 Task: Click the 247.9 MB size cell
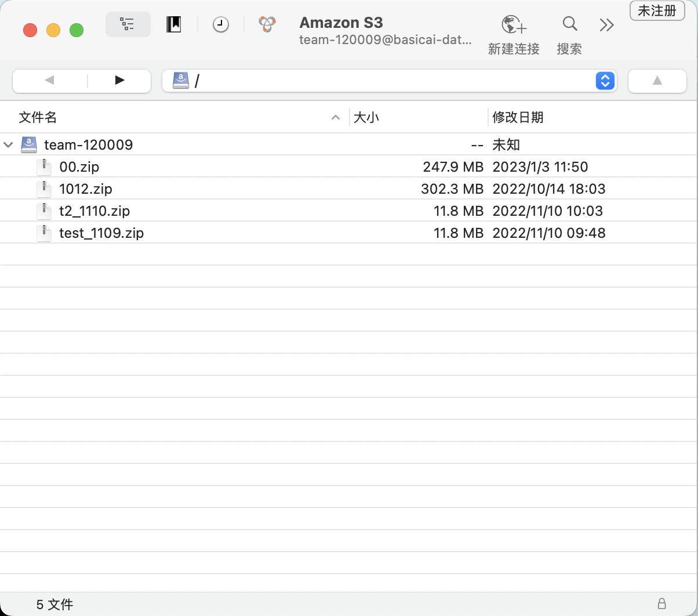point(453,167)
